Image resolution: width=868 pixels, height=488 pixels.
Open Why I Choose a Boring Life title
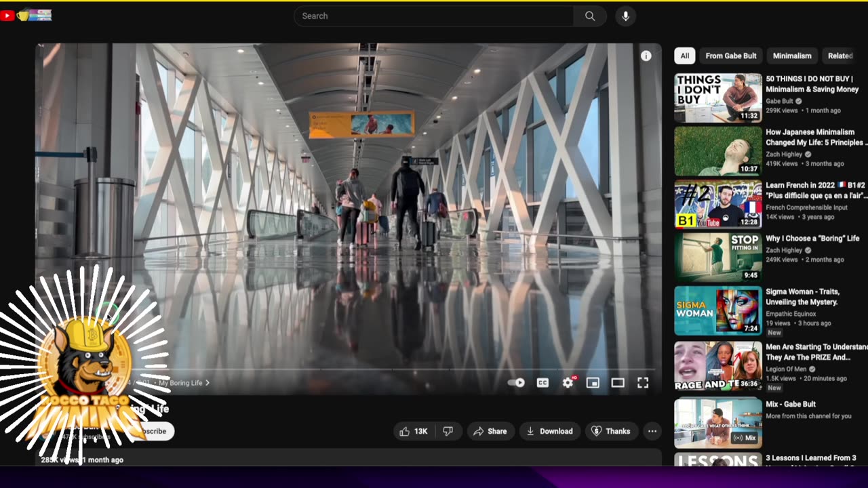pyautogui.click(x=812, y=239)
